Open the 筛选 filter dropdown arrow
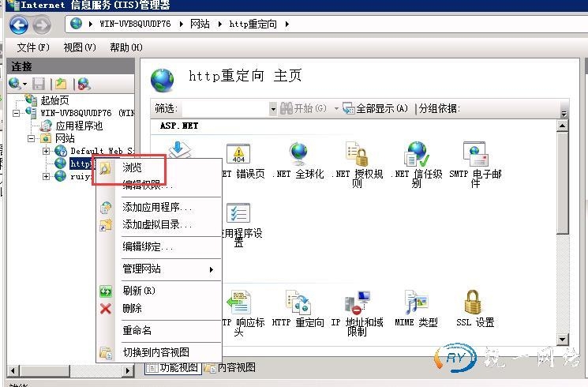588x387 pixels. pos(272,109)
